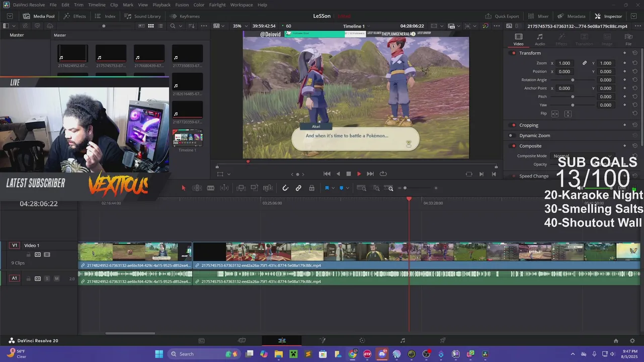This screenshot has height=362, width=644.
Task: Open the Workspace menu
Action: 242,5
